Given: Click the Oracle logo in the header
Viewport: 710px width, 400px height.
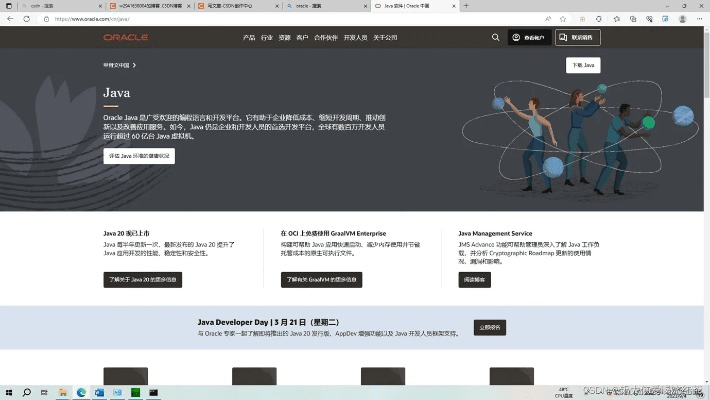Looking at the screenshot, I should 125,37.
